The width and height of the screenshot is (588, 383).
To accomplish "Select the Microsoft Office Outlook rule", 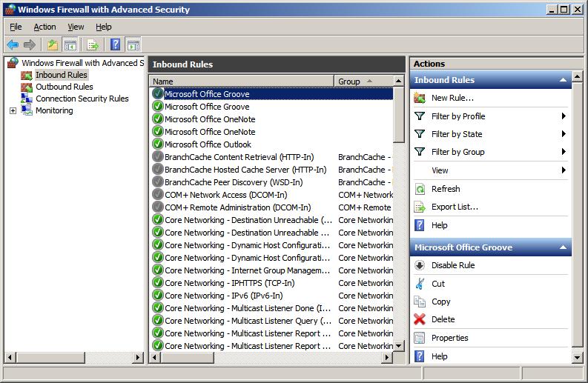I will 272,144.
